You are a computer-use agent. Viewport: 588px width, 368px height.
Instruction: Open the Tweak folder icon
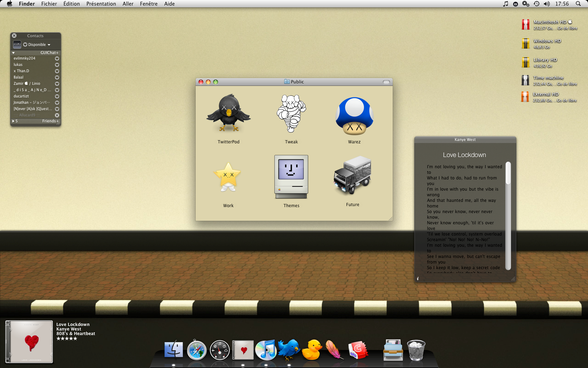[291, 114]
